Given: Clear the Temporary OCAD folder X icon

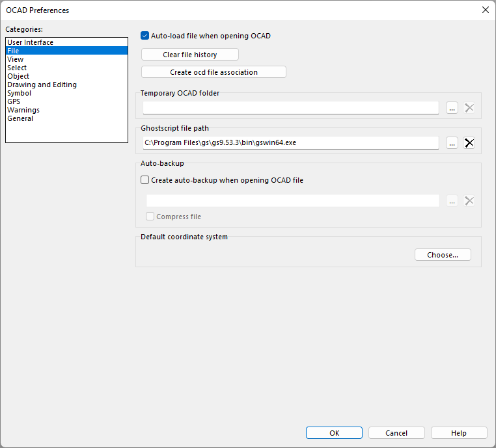Looking at the screenshot, I should coord(469,108).
